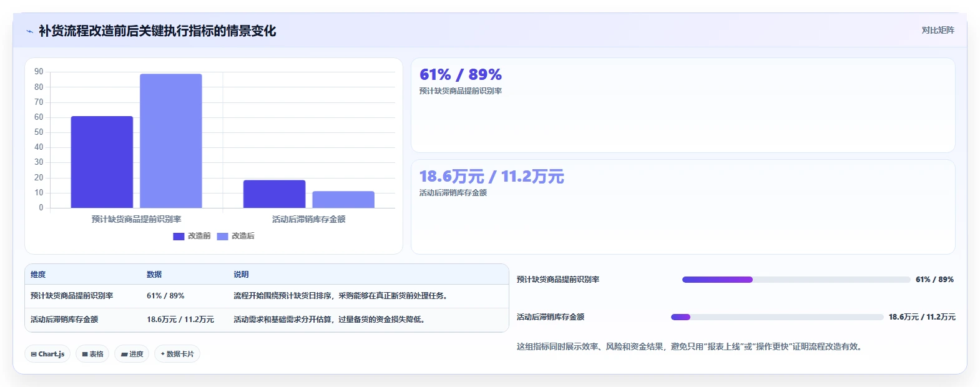Click the large 61% / 89% card value
Image resolution: width=980 pixels, height=387 pixels.
tap(461, 75)
